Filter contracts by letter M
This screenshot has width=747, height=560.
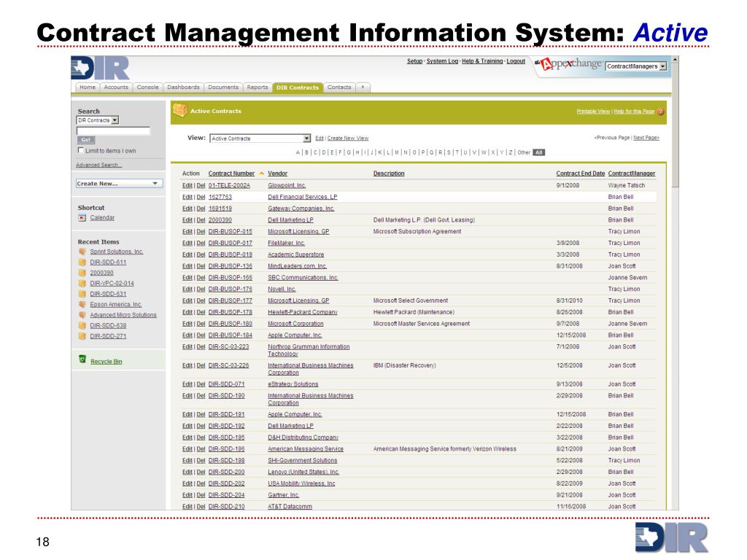click(396, 152)
